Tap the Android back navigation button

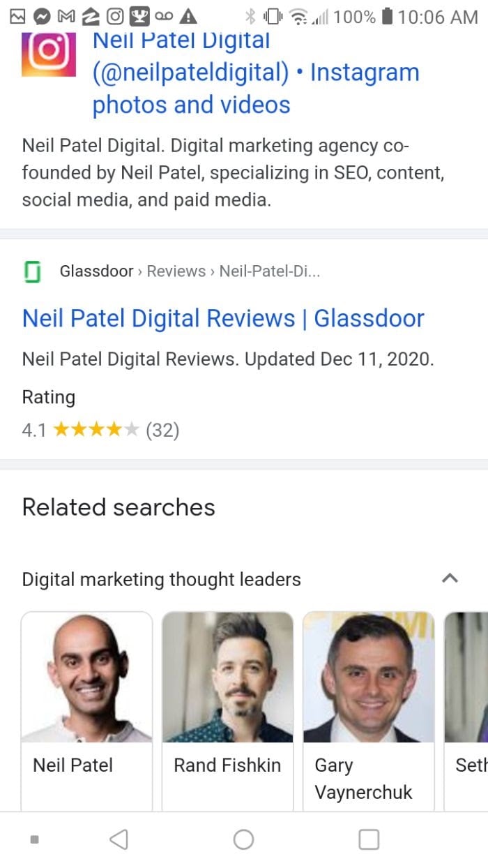point(120,839)
